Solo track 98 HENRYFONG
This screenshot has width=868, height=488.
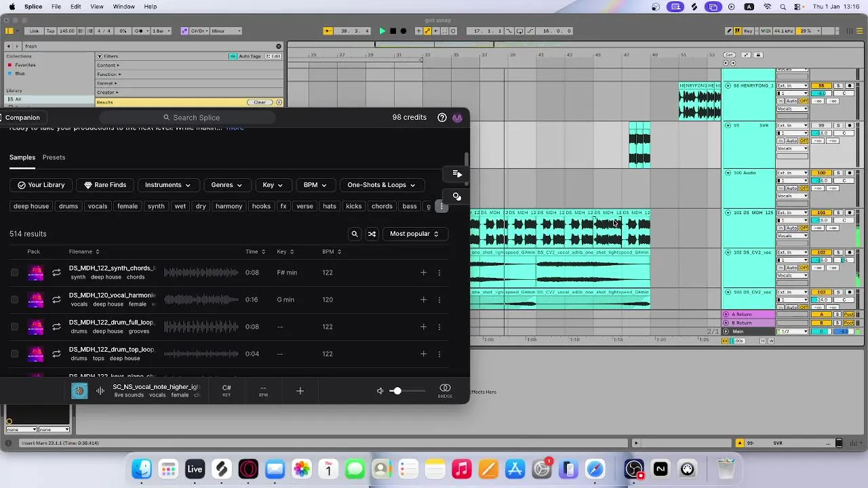coord(838,86)
